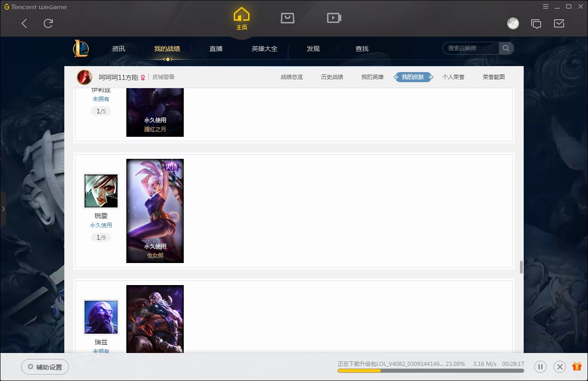Viewport: 588px width, 381px height.
Task: Open the mail notifications icon
Action: tap(559, 23)
